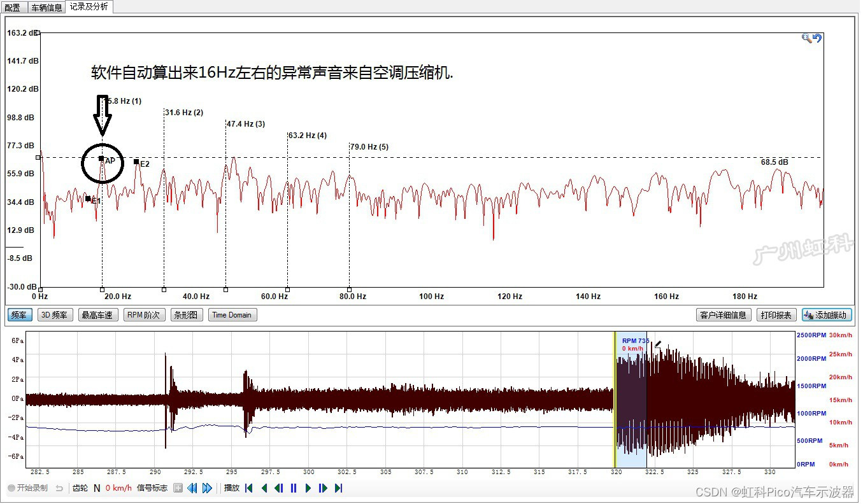The image size is (863, 504).
Task: Show the 频率 spectrum view
Action: click(20, 315)
